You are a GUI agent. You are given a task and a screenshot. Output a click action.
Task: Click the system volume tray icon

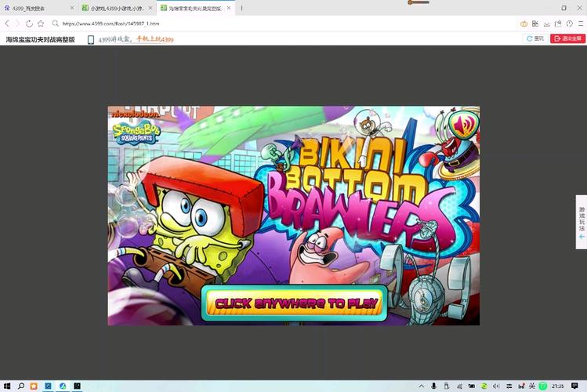click(496, 386)
